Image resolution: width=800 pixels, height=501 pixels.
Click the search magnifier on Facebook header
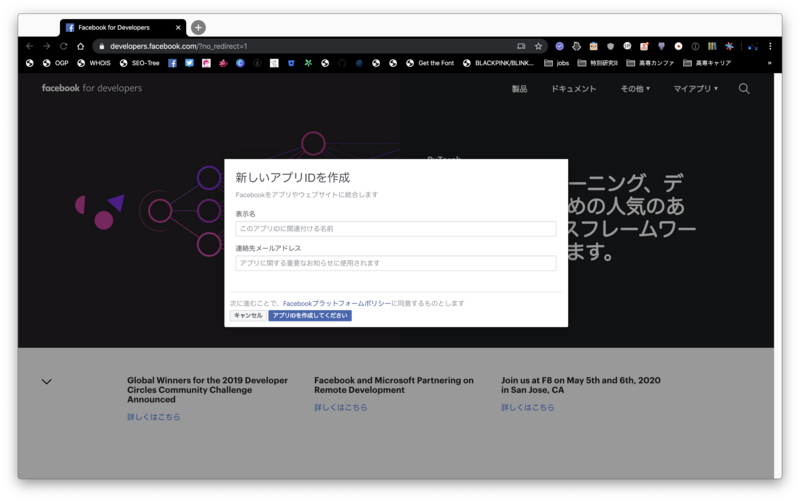[744, 89]
